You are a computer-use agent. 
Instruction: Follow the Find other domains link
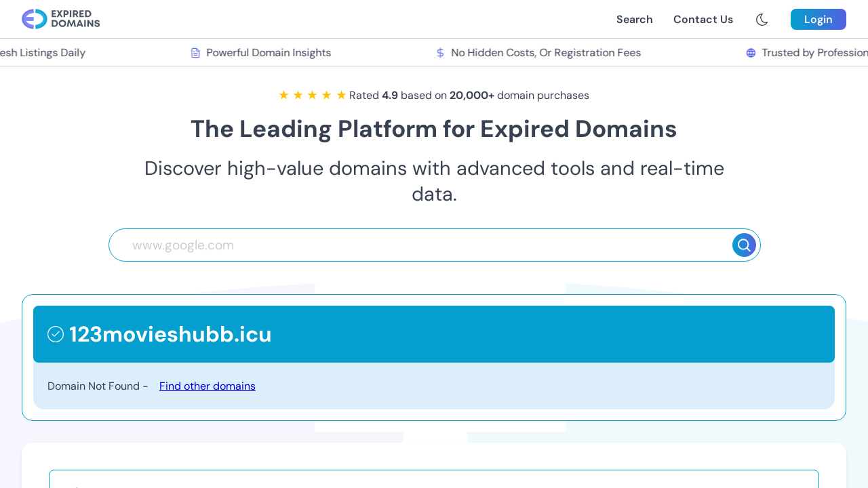(x=208, y=386)
